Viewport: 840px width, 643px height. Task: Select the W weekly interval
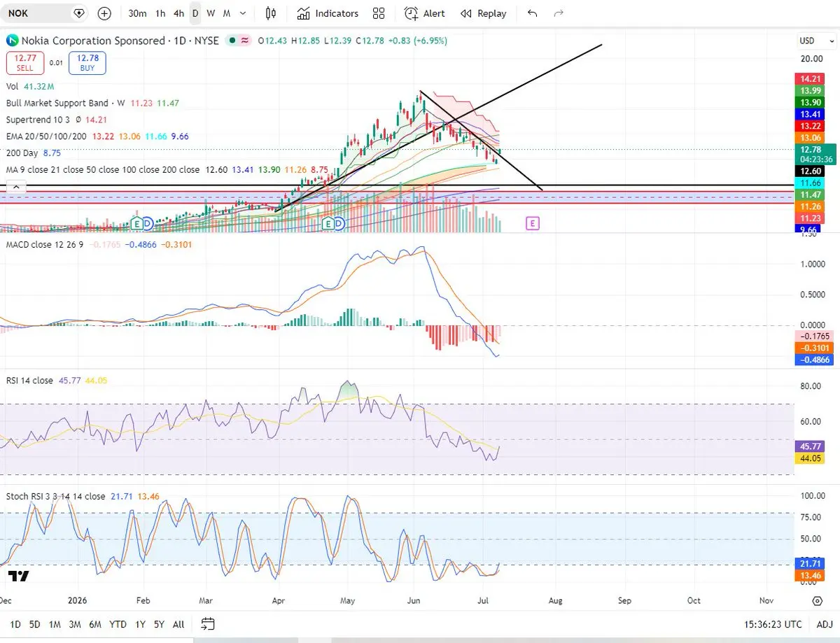[x=211, y=13]
